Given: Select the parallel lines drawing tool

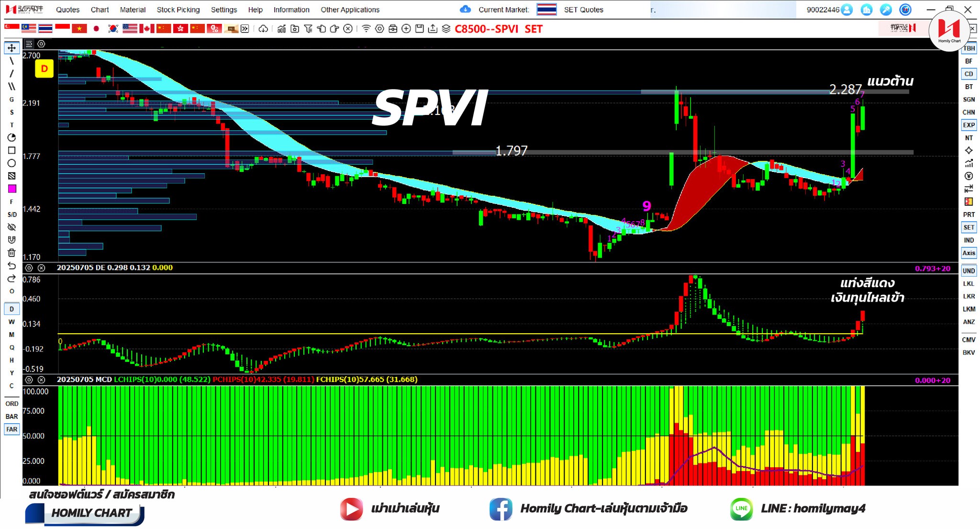Looking at the screenshot, I should pyautogui.click(x=11, y=87).
